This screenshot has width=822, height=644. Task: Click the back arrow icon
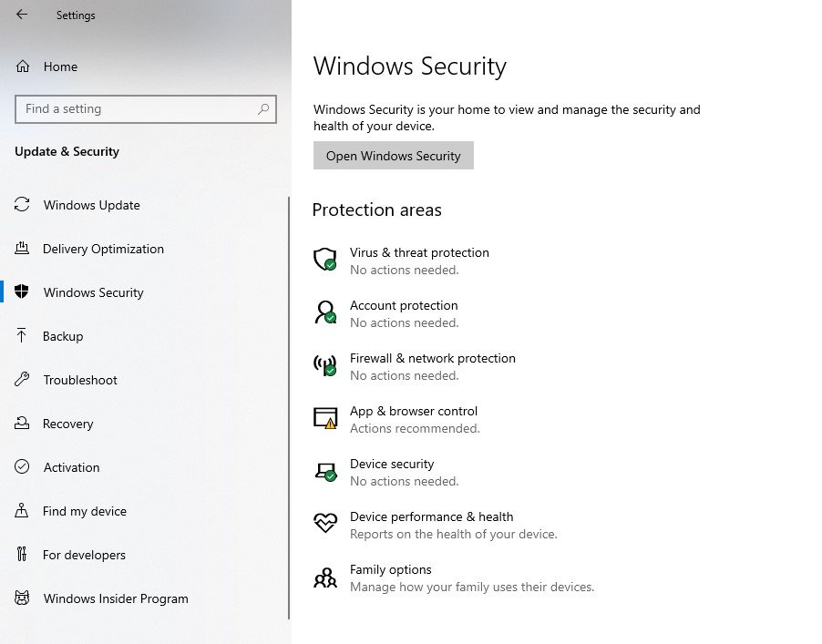click(22, 15)
